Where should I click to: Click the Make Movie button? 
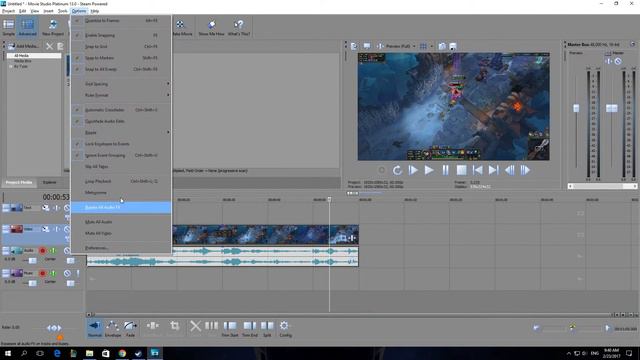[181, 27]
